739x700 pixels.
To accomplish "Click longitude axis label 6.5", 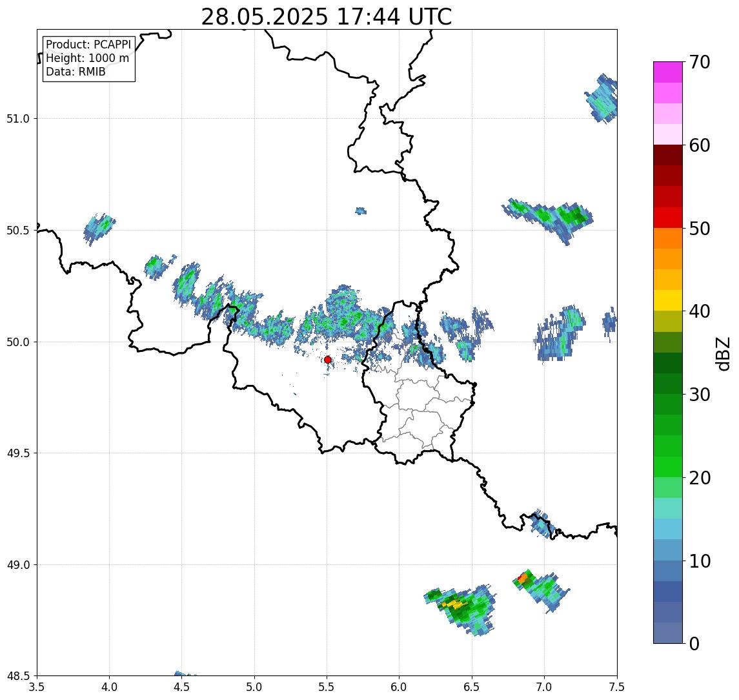I will [x=472, y=687].
